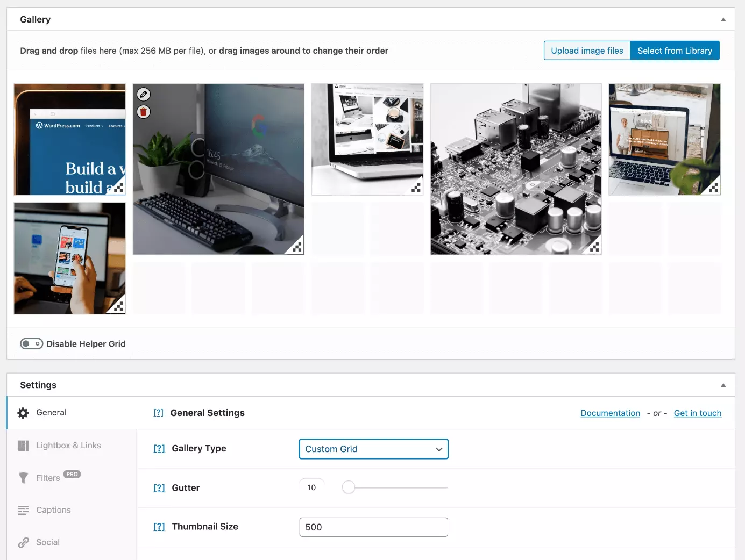The image size is (745, 560).
Task: Switch to the Captions settings tab
Action: coord(53,510)
